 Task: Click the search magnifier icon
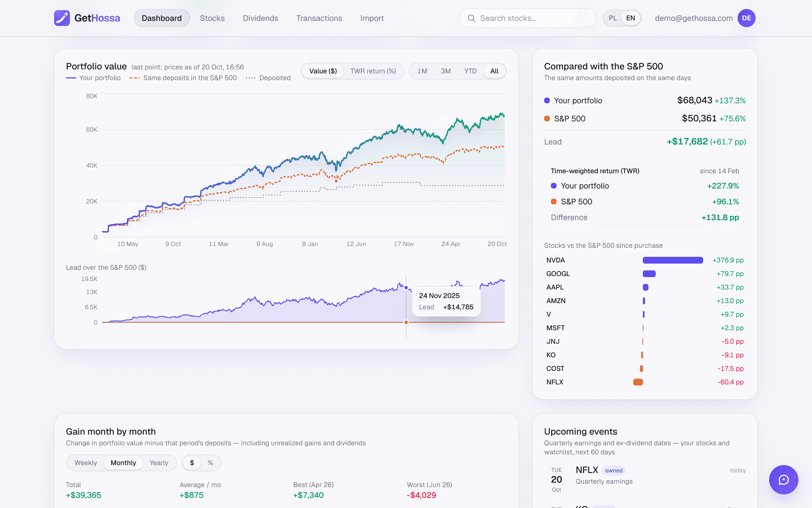(x=471, y=18)
